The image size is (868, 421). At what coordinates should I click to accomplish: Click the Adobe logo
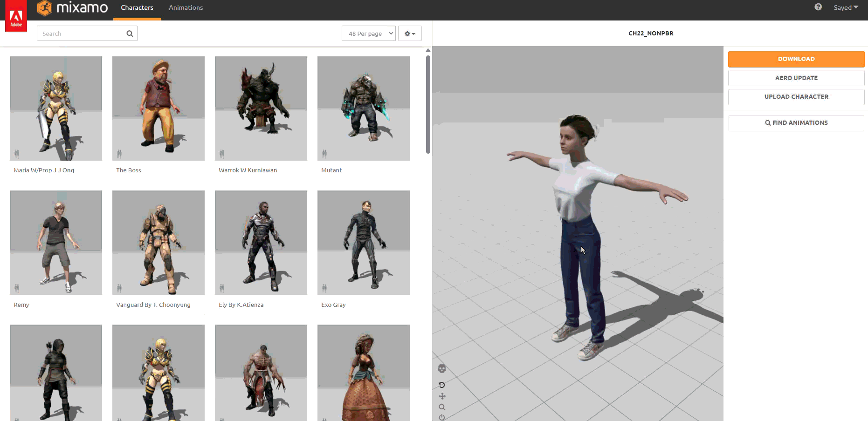click(16, 16)
